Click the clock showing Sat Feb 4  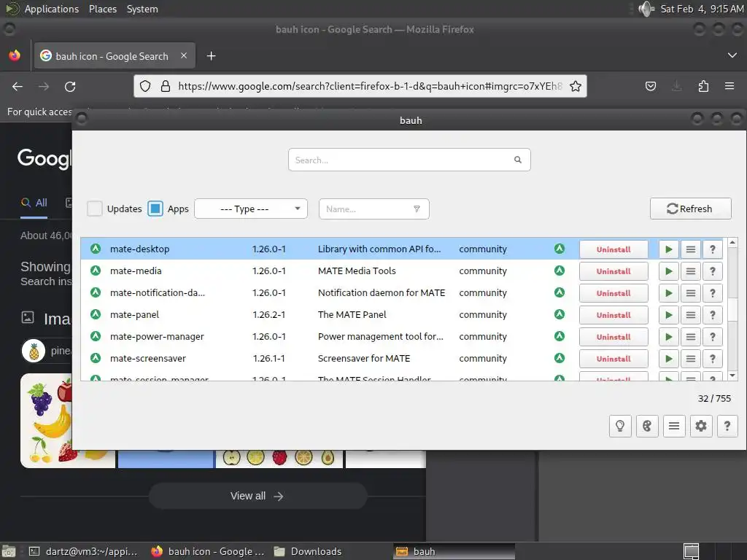tap(701, 9)
